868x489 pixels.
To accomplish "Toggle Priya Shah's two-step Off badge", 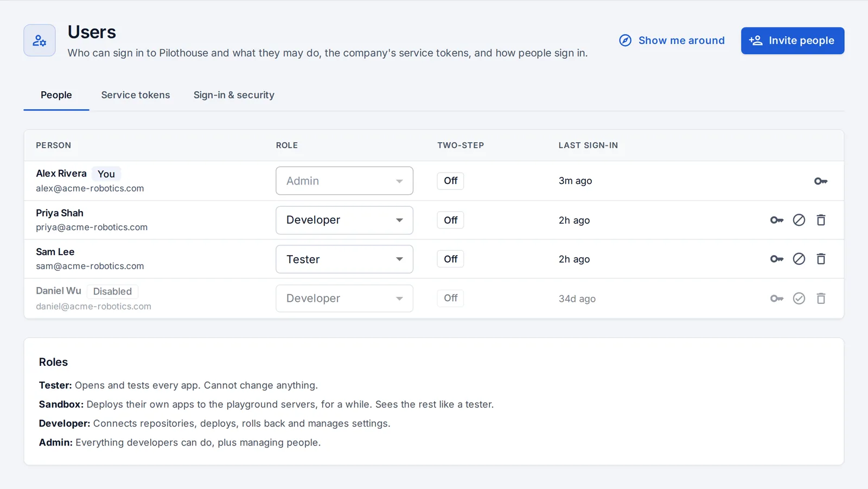I will click(x=450, y=220).
